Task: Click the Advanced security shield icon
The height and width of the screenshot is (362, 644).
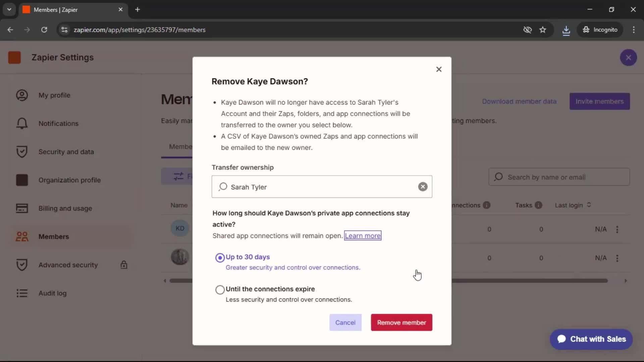Action: [22, 265]
